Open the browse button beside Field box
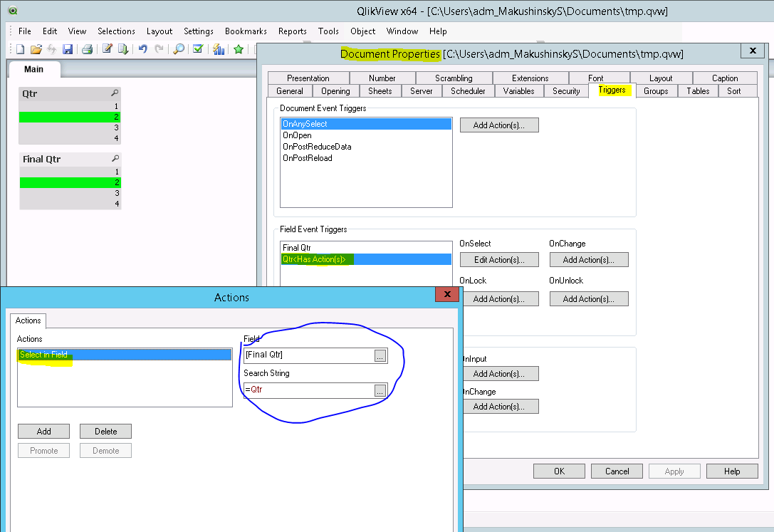This screenshot has height=532, width=774. 380,356
